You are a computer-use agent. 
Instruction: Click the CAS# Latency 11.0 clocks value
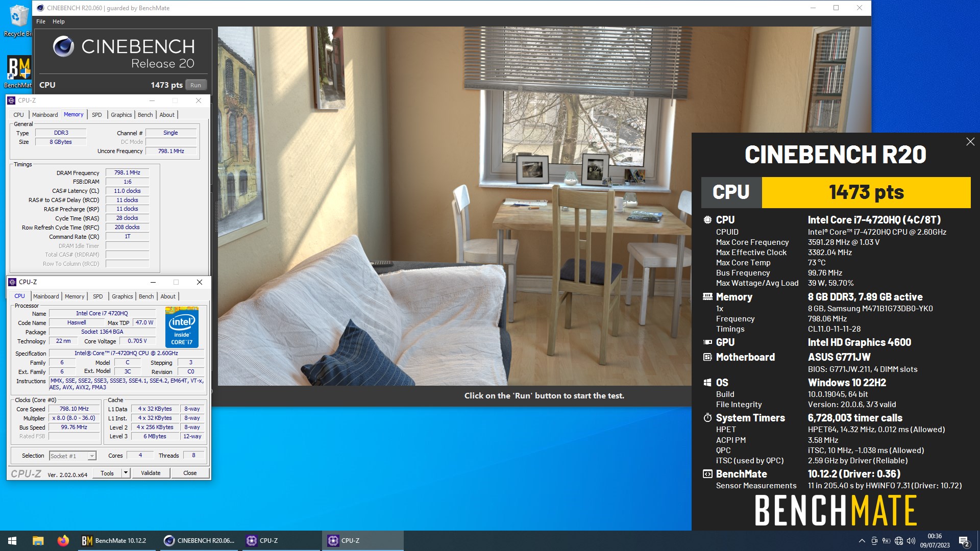[x=127, y=191]
